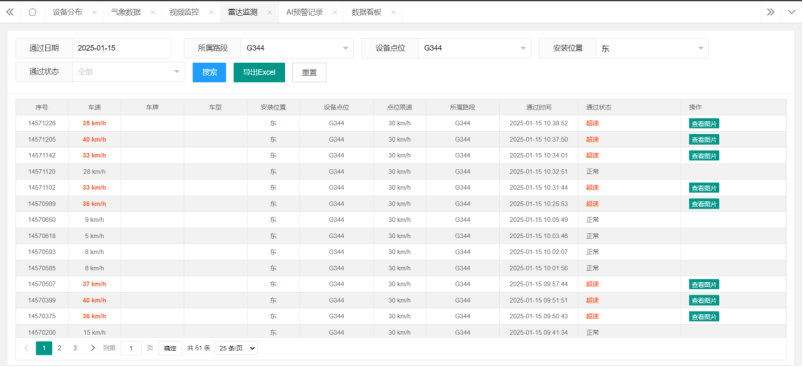This screenshot has height=367, width=803.
Task: Switch to the 设备分布 tab
Action: coord(67,12)
